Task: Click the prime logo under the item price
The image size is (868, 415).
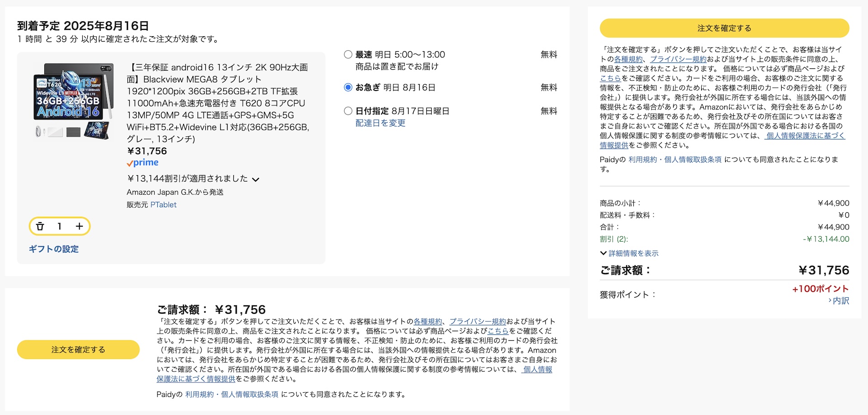Action: pos(143,162)
